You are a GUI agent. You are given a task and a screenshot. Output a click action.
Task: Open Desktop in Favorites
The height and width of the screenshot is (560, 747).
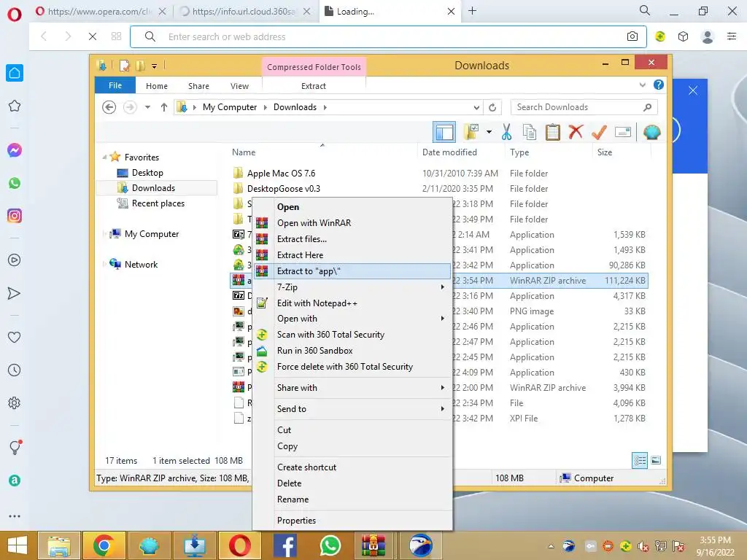[147, 173]
